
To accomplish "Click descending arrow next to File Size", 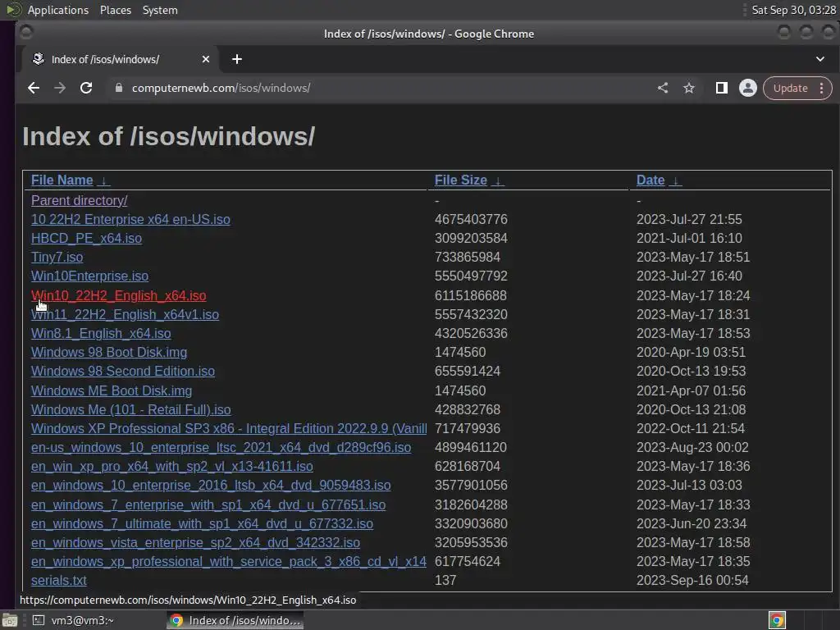I will [498, 181].
